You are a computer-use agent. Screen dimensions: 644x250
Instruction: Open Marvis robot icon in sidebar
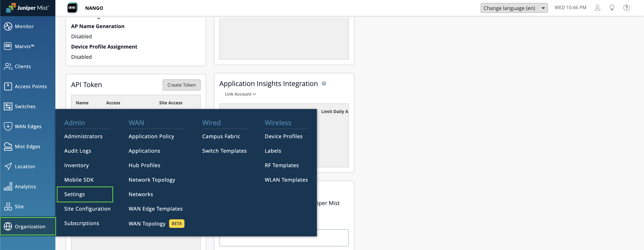click(x=8, y=46)
